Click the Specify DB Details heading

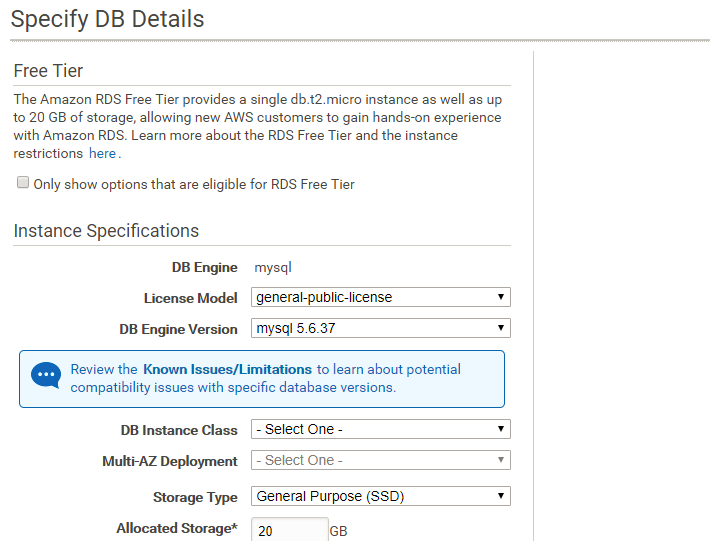[x=107, y=19]
